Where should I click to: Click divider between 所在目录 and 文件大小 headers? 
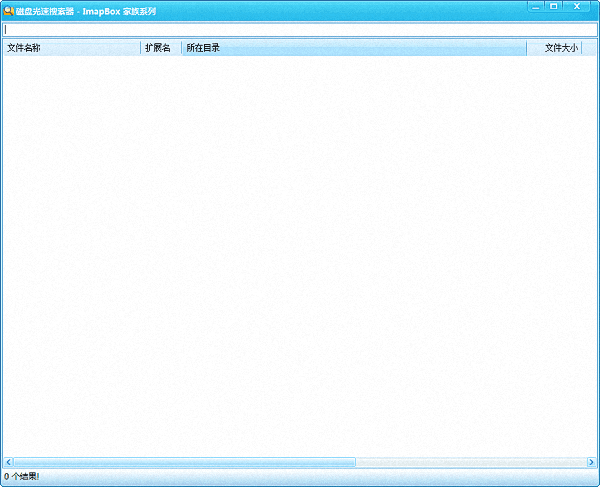pos(526,47)
